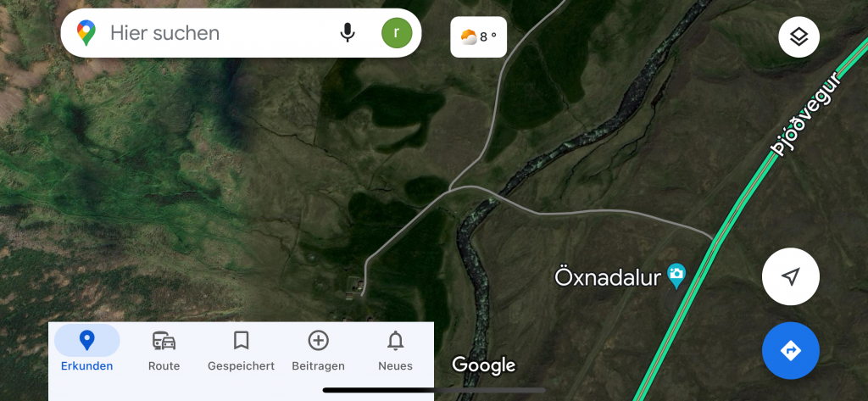Tap the Google Maps logo pin

pos(86,33)
